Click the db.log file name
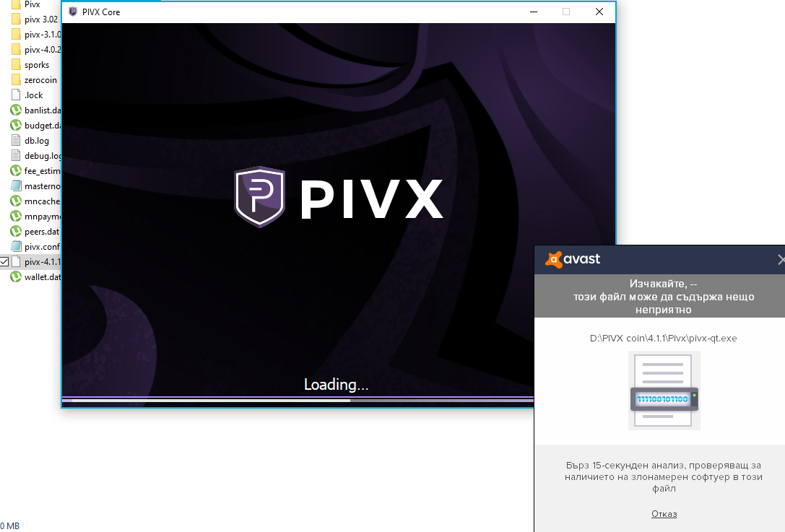Screen dimensions: 785x532 coord(37,141)
